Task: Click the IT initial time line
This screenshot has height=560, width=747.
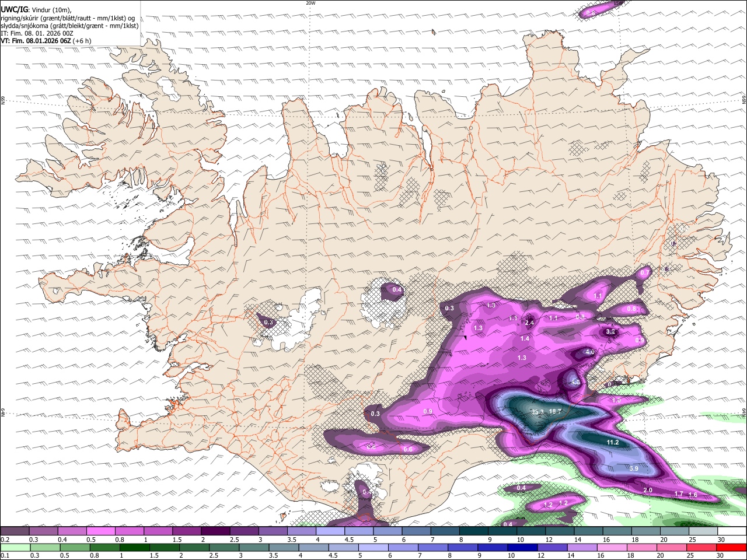Action: pyautogui.click(x=37, y=33)
